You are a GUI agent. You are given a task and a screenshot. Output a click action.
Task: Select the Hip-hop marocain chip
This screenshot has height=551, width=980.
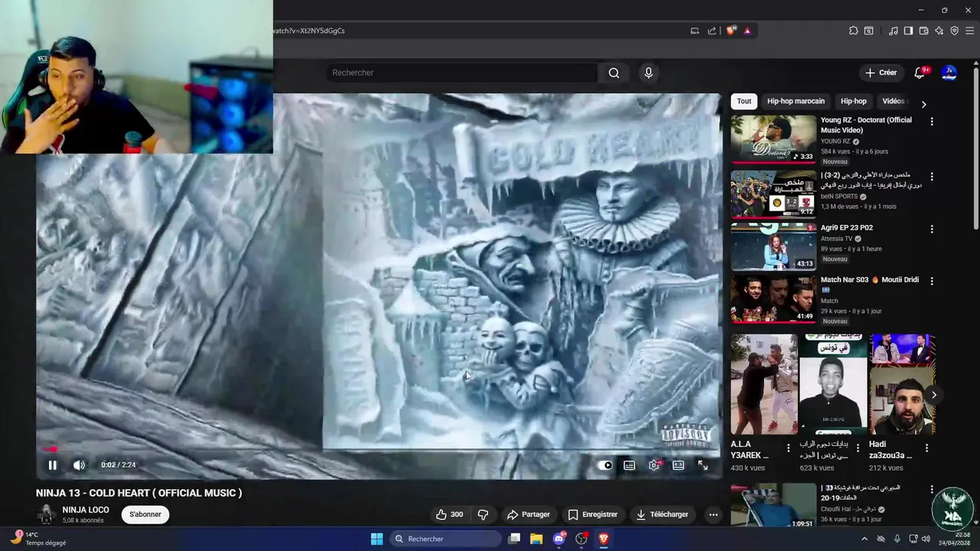795,101
